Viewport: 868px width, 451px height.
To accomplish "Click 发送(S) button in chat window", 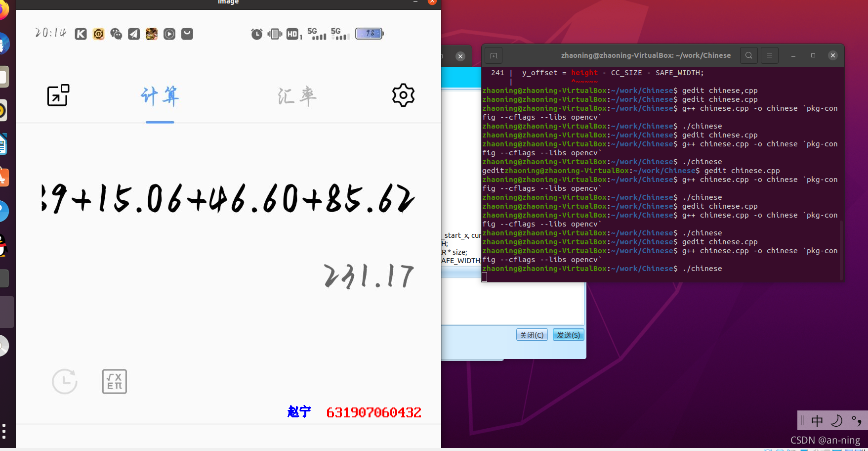I will pyautogui.click(x=569, y=335).
